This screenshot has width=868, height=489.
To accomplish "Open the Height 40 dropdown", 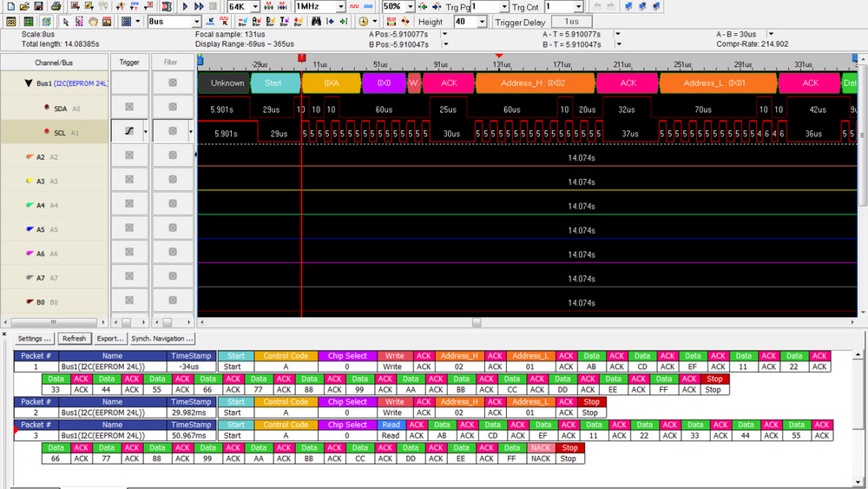I will point(482,22).
